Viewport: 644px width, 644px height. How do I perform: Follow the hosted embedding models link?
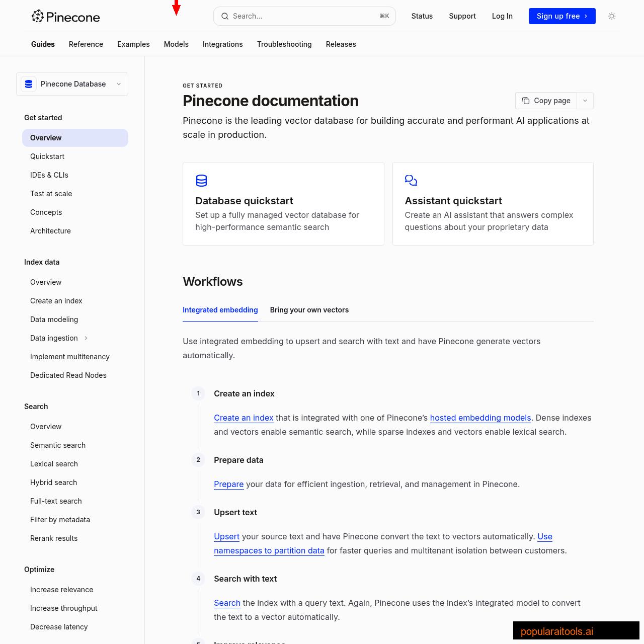coord(480,418)
